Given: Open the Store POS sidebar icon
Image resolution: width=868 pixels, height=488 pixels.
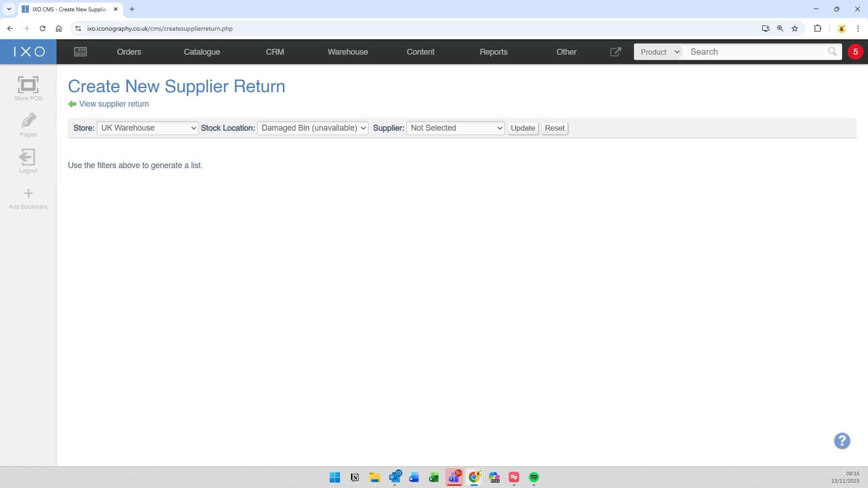Looking at the screenshot, I should point(28,86).
